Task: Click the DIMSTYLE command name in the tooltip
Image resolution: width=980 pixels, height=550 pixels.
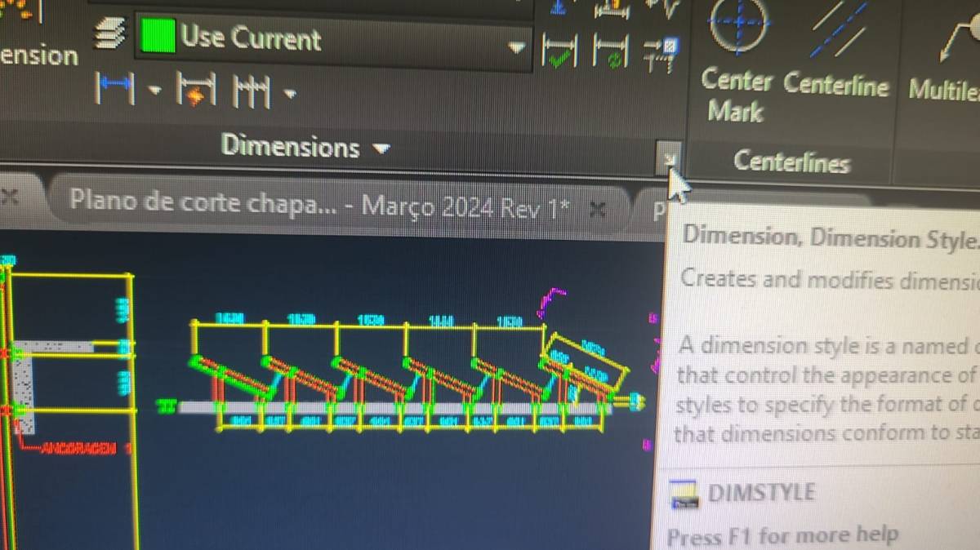Action: (x=761, y=493)
